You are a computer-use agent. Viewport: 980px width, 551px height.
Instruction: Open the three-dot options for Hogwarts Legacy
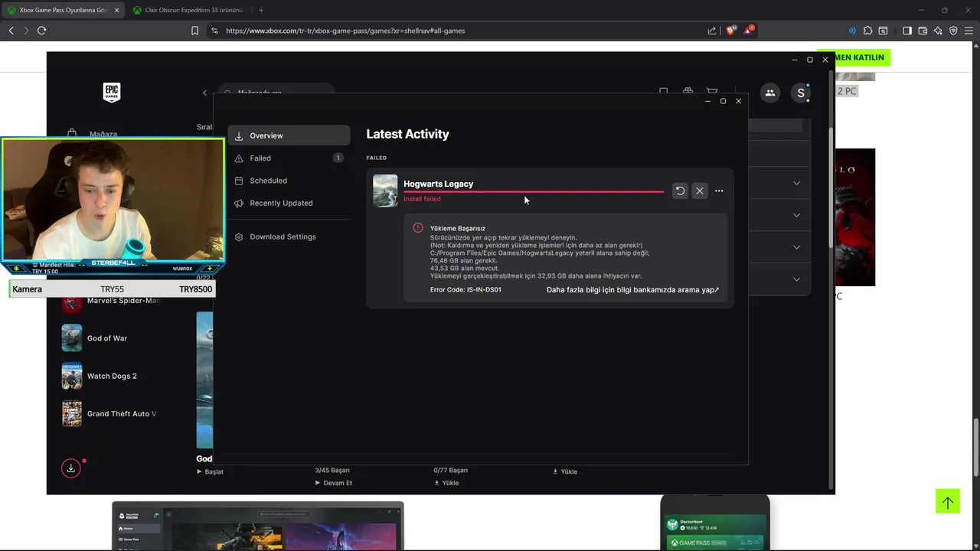click(719, 191)
